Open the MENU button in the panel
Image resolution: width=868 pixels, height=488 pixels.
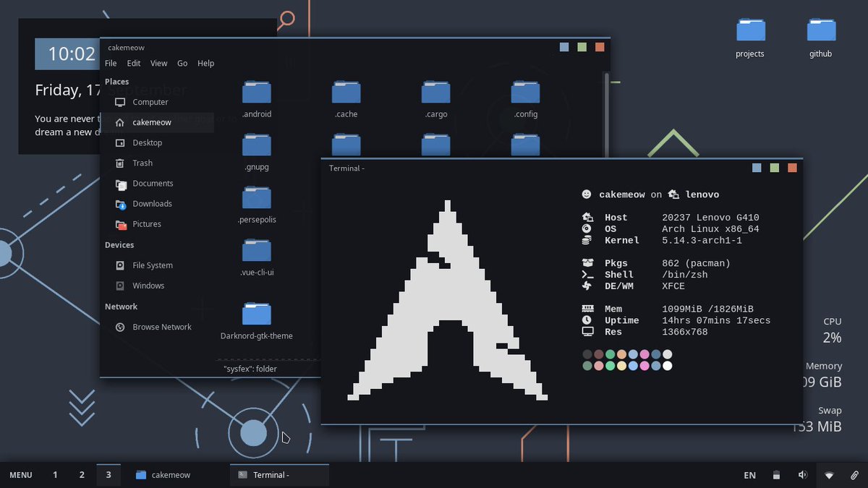[x=21, y=475]
